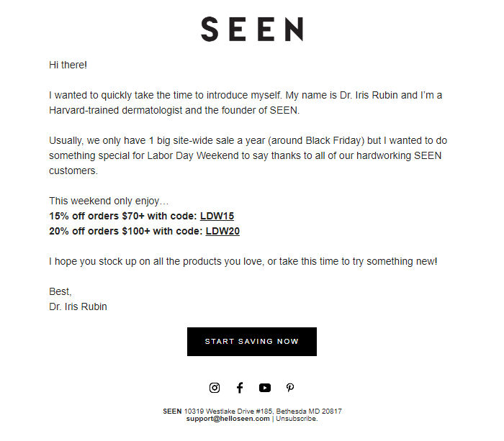The width and height of the screenshot is (504, 441).
Task: Click the SEEN logo at top
Action: (251, 29)
